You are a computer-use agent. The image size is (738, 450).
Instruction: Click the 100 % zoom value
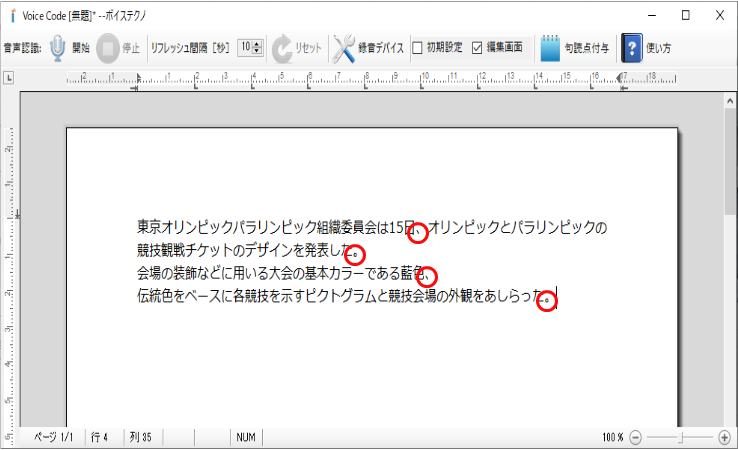(x=612, y=437)
